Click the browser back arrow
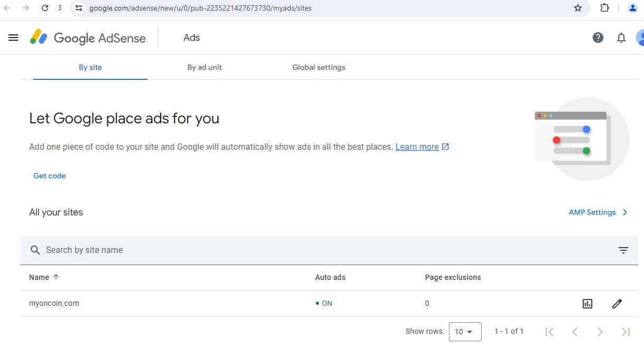The height and width of the screenshot is (345, 644). point(7,8)
